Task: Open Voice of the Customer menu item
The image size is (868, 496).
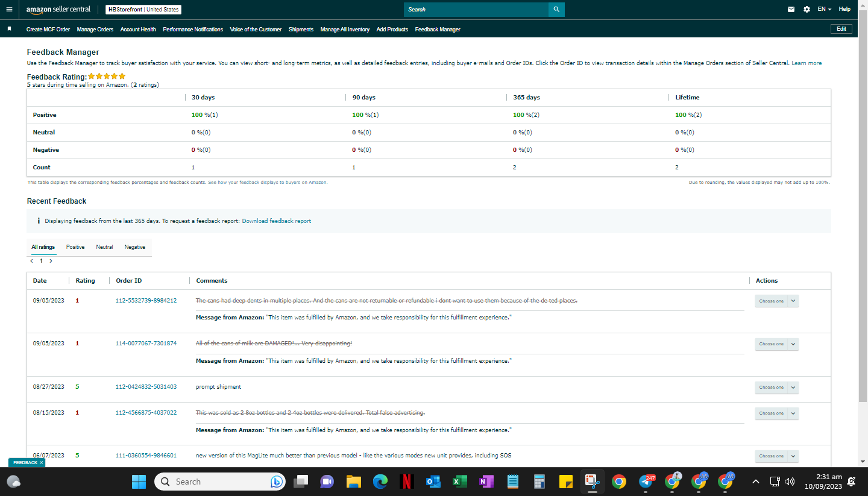Action: 256,30
